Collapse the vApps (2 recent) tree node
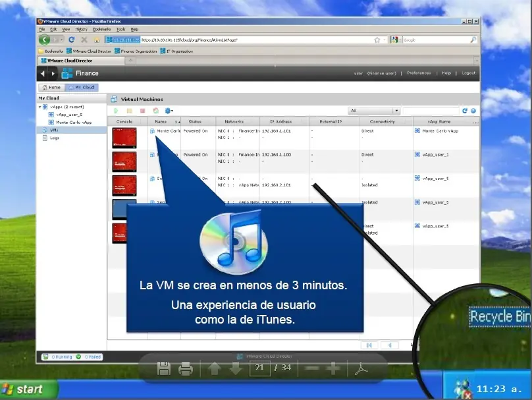Screen dimensions: 532x400 coord(40,107)
